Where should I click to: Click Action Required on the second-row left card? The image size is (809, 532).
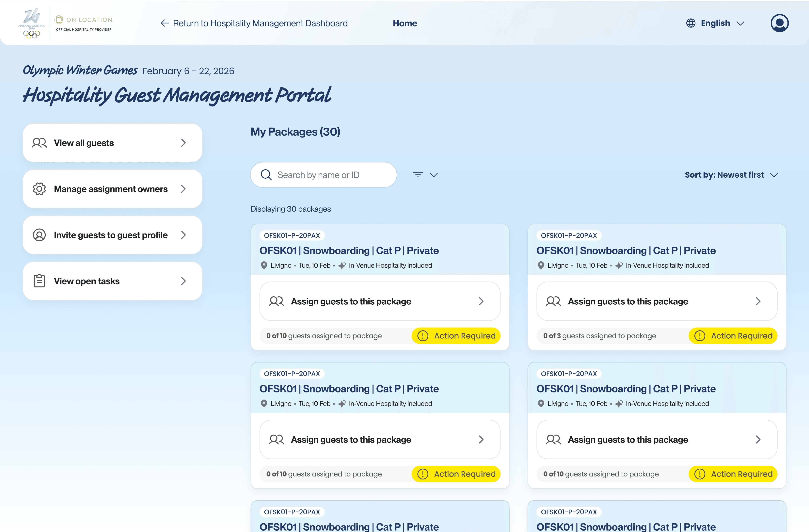[456, 474]
